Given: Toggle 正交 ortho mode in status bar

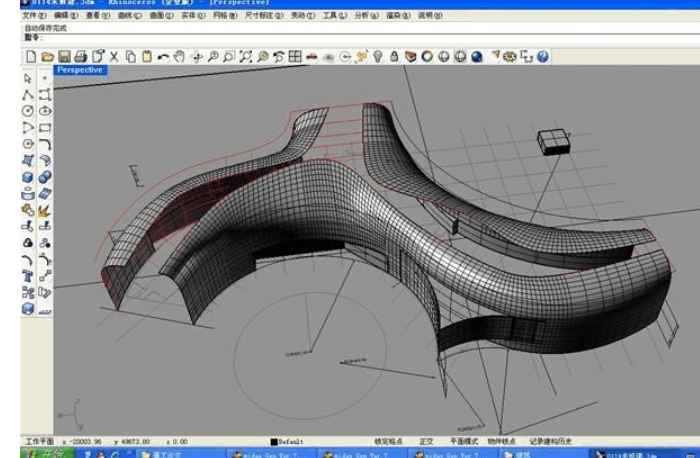Looking at the screenshot, I should click(427, 440).
